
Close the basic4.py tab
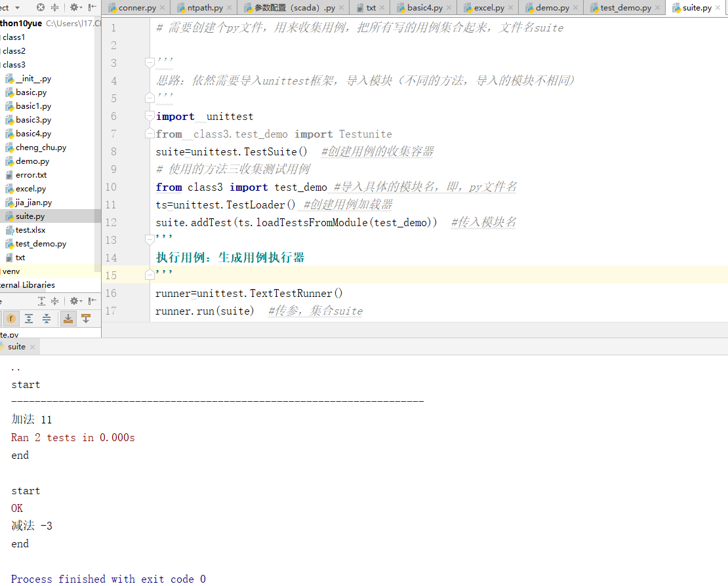[449, 8]
